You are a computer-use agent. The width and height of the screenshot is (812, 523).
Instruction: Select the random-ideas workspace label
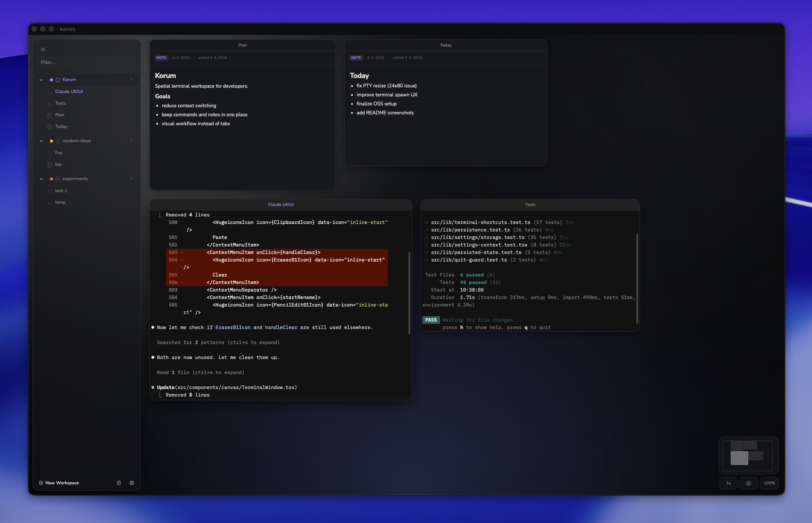point(77,141)
